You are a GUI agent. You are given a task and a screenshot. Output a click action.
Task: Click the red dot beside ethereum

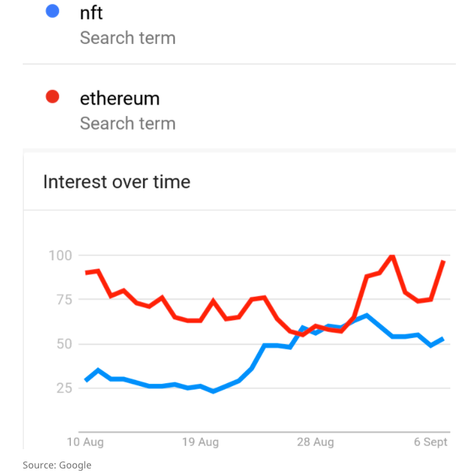[x=52, y=98]
